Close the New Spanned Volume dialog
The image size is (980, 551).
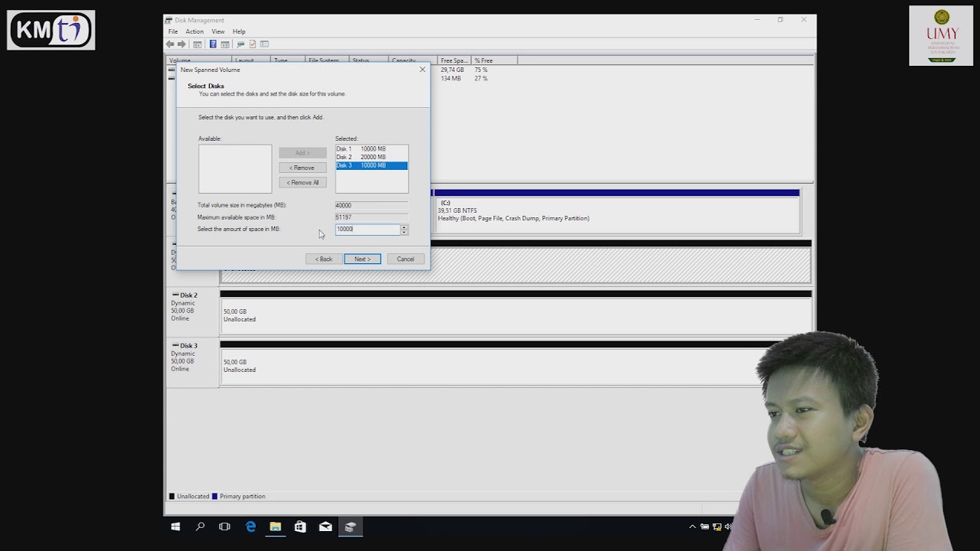[x=423, y=70]
